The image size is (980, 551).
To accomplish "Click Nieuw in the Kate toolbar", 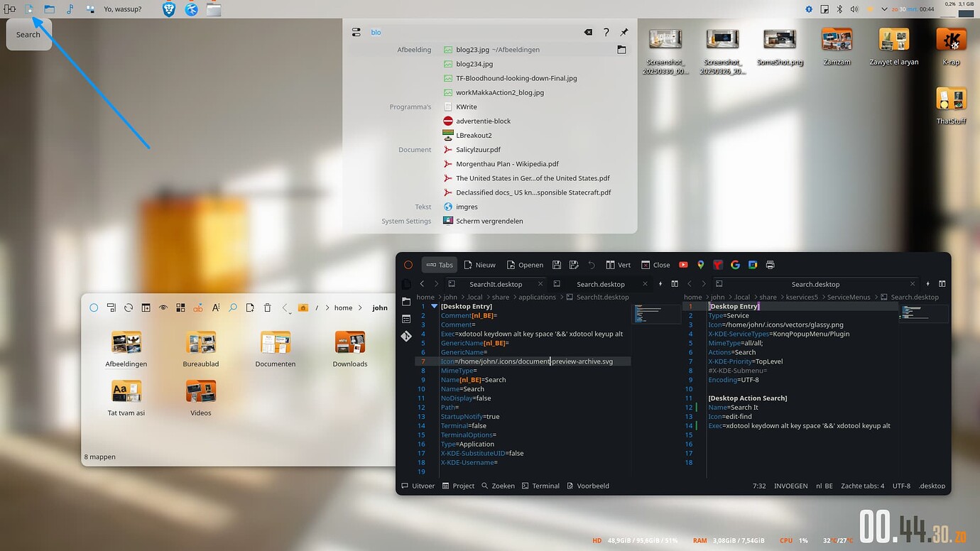I will [480, 265].
